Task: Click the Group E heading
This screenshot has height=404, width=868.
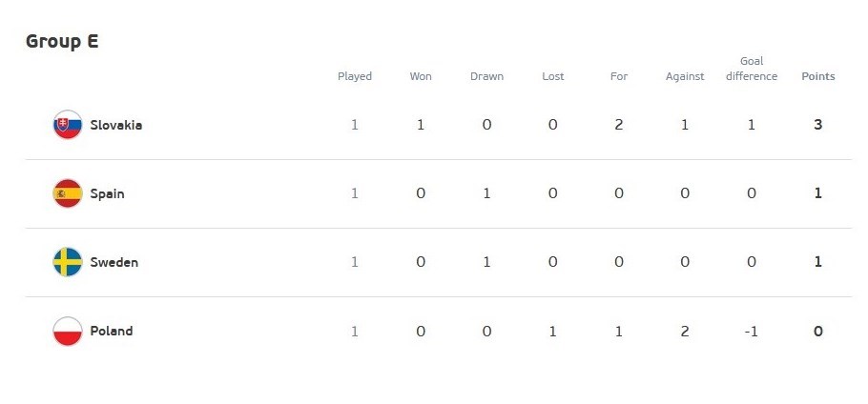Action: [62, 41]
